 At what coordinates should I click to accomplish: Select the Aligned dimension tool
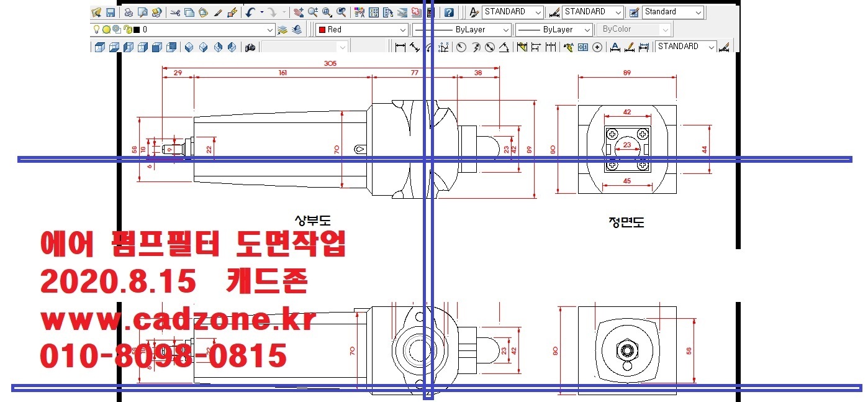(x=415, y=47)
